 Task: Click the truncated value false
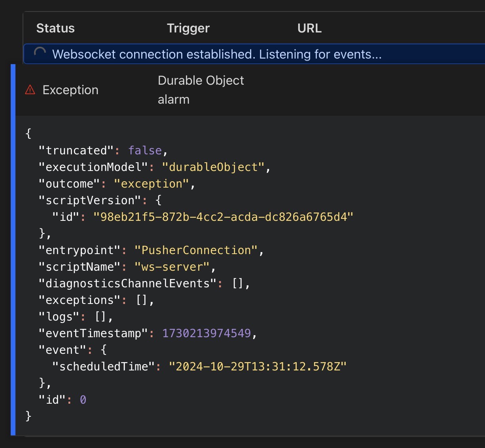145,150
